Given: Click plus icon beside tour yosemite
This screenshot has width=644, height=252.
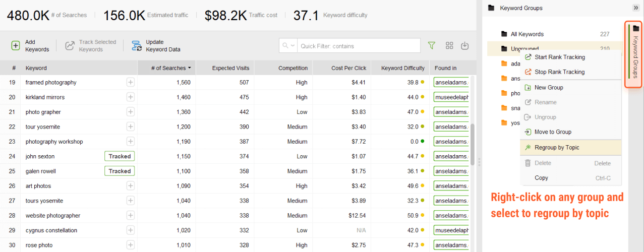Looking at the screenshot, I should coord(131,127).
